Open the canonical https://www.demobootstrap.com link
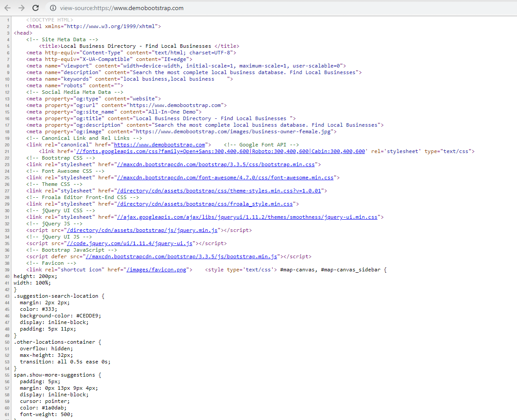 pos(160,145)
